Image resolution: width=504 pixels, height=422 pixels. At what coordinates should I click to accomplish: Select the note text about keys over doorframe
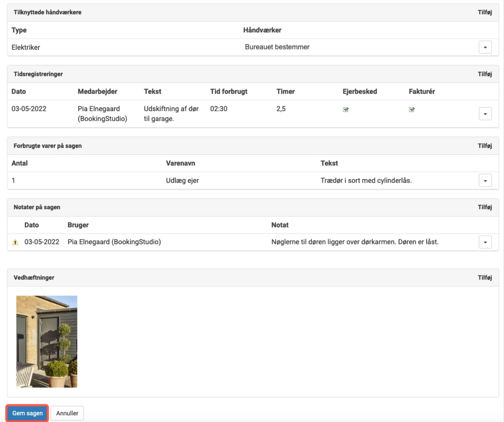(355, 242)
